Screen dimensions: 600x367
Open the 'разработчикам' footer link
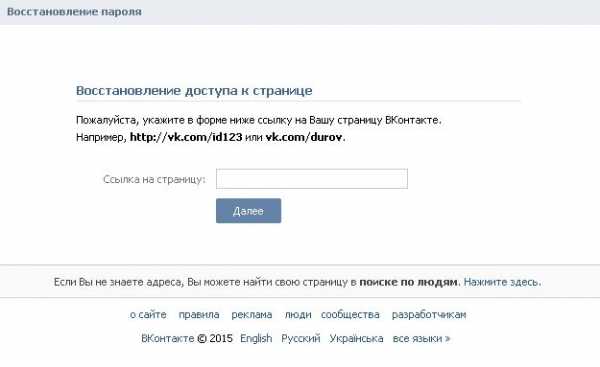pos(429,315)
